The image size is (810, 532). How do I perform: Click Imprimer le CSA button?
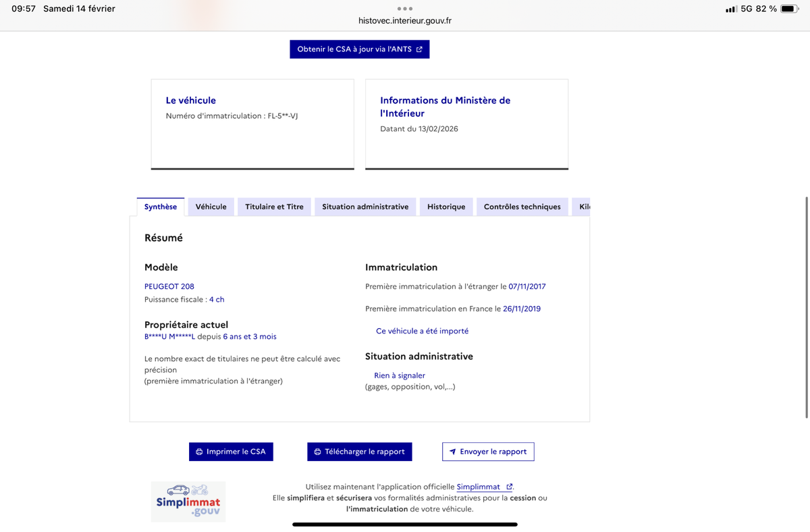pos(231,452)
